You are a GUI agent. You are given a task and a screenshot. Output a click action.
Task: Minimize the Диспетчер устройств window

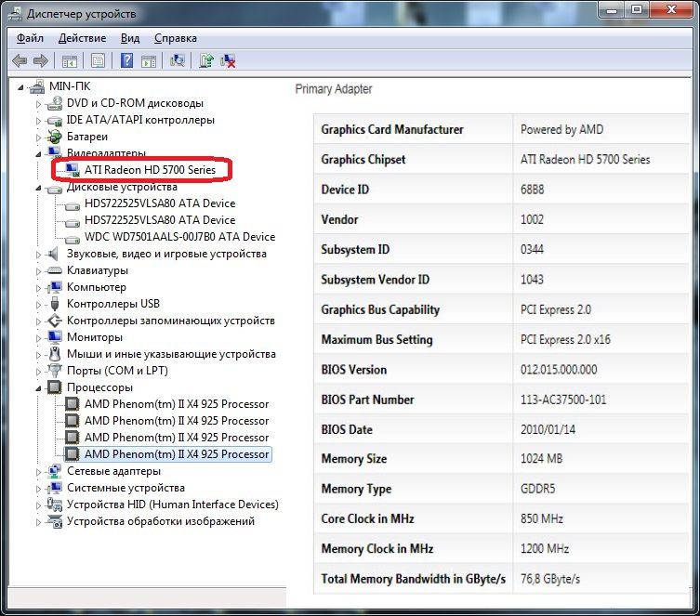click(612, 10)
